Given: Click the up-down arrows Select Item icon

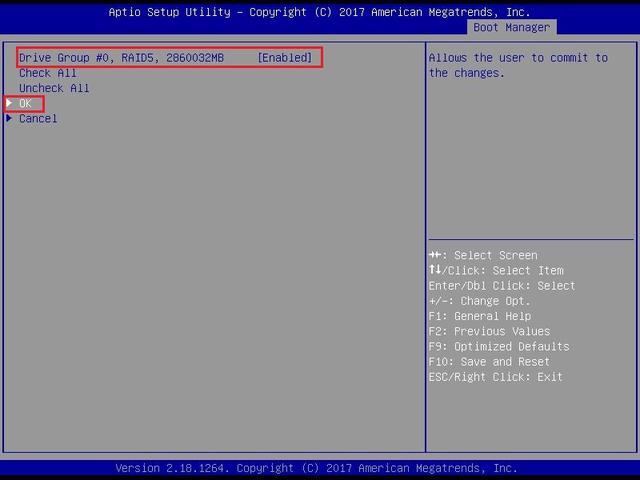Looking at the screenshot, I should click(x=435, y=271).
